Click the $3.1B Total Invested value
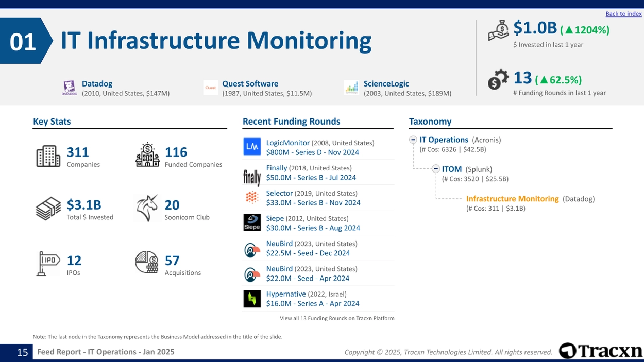 tap(84, 204)
